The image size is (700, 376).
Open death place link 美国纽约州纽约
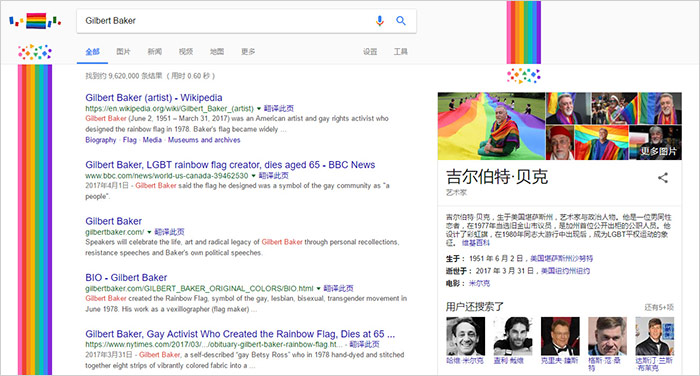point(566,271)
